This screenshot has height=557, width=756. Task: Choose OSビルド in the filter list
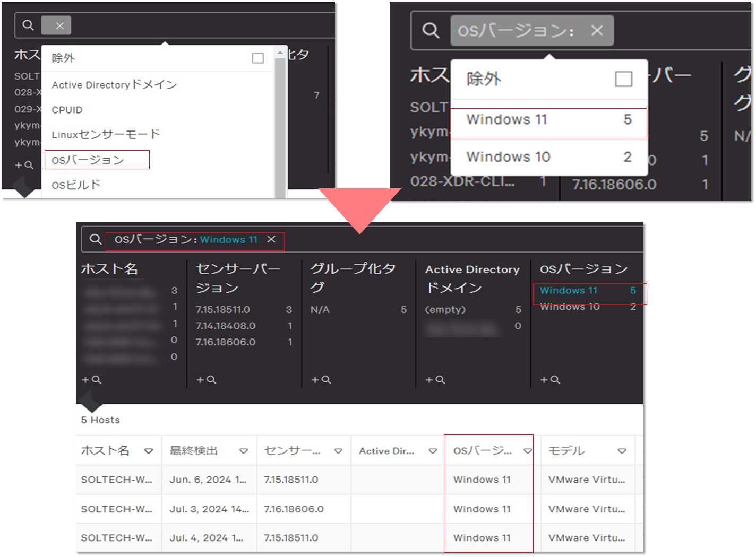(76, 185)
